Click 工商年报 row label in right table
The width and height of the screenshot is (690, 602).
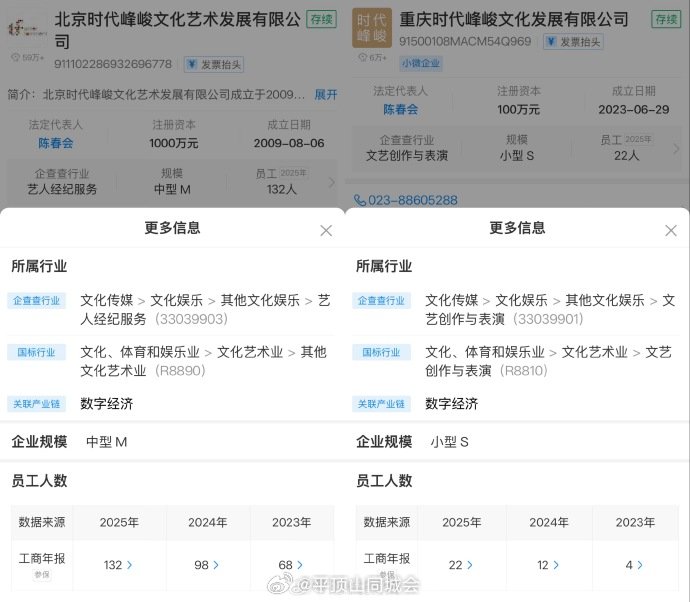pos(387,558)
